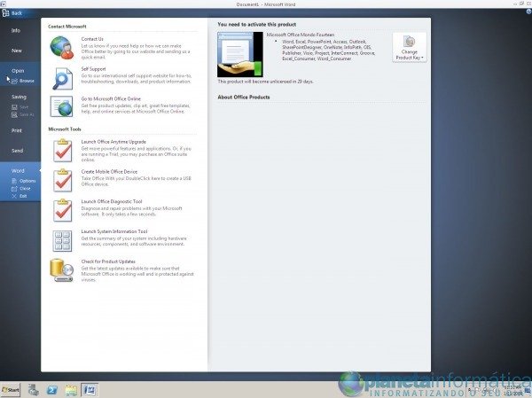Image resolution: width=532 pixels, height=398 pixels.
Task: Go to the Saving tab
Action: 20,97
